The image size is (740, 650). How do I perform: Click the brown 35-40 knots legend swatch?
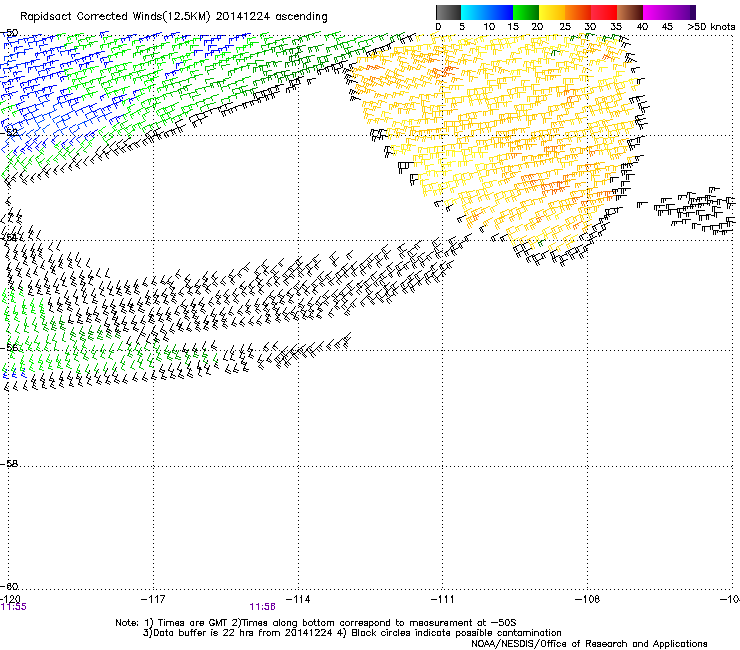pos(630,12)
